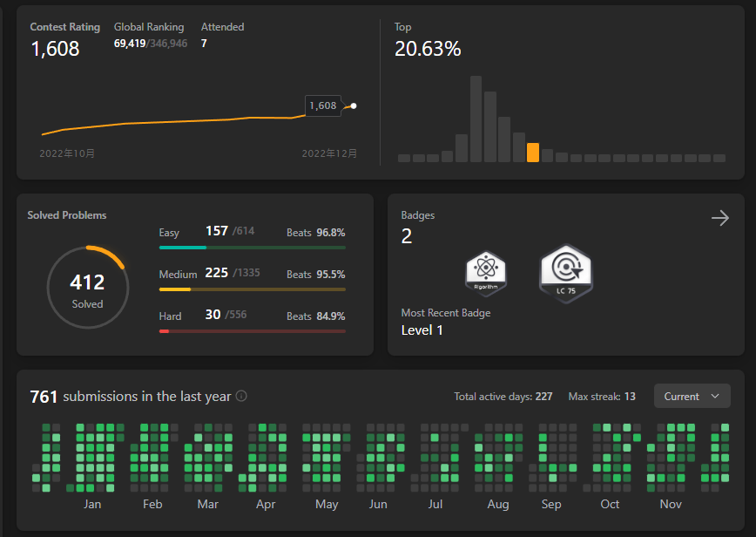The image size is (756, 537).
Task: Select the Beats 95.5% text
Action: click(316, 275)
